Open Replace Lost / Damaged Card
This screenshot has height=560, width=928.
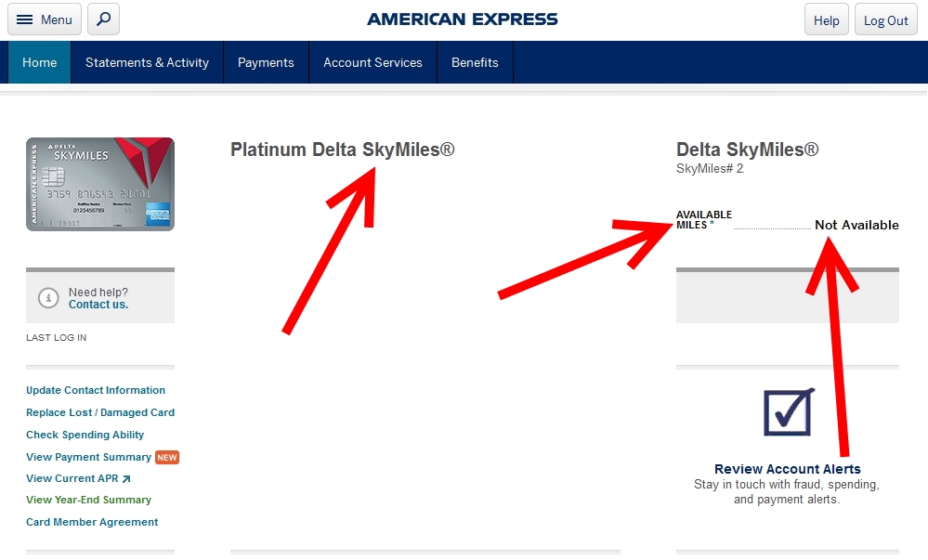click(x=100, y=412)
